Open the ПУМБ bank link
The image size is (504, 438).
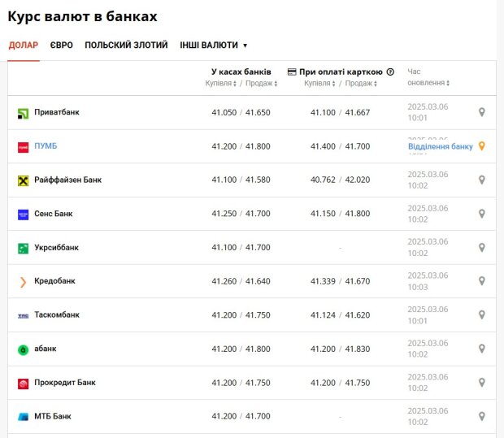pyautogui.click(x=46, y=146)
